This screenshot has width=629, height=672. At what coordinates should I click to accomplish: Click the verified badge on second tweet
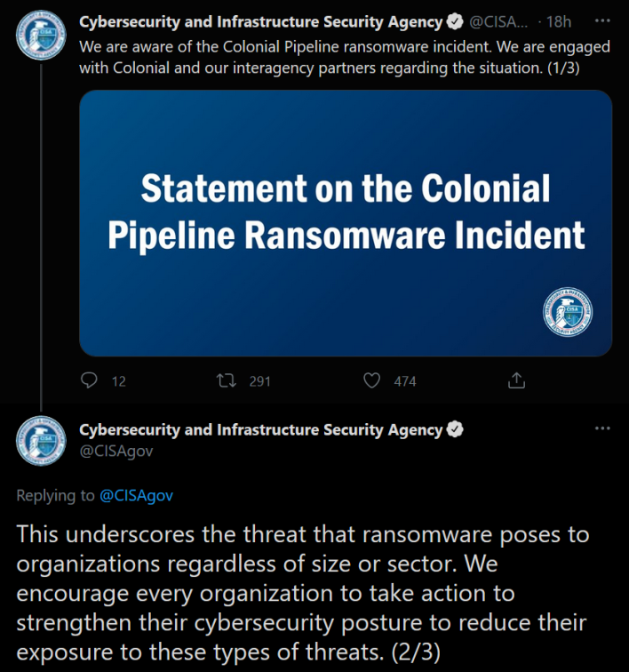click(x=455, y=429)
